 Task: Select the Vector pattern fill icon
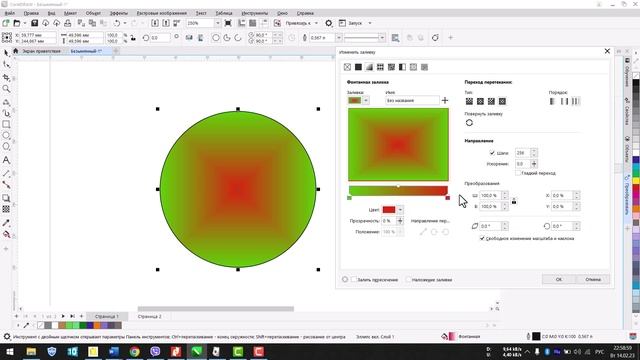(380, 67)
